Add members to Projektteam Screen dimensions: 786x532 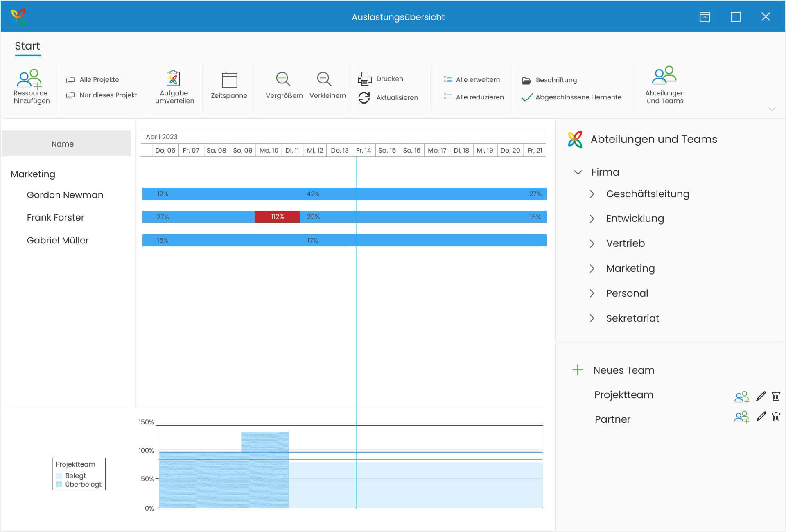pyautogui.click(x=741, y=397)
